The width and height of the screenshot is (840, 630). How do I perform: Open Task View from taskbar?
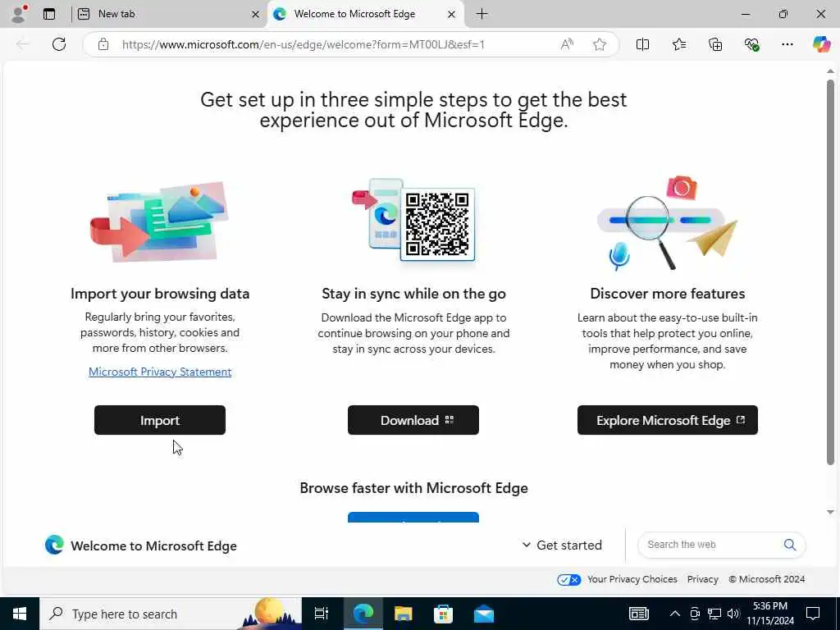(x=322, y=614)
